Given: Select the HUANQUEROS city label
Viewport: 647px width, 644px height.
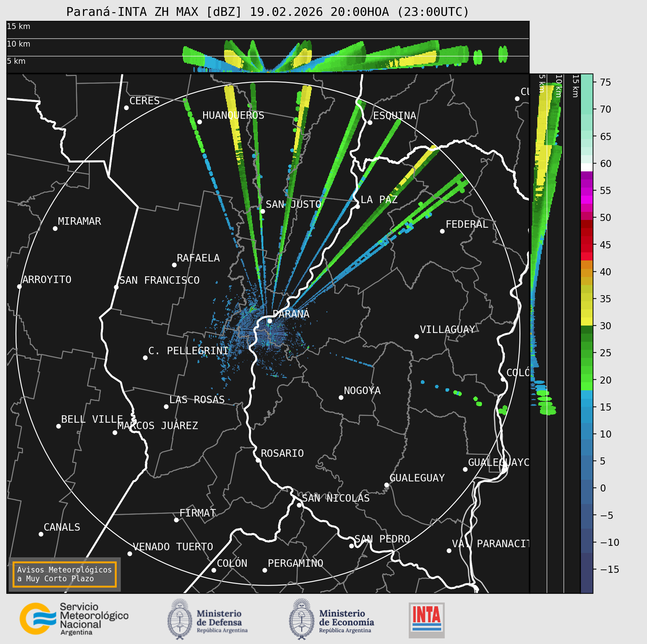Looking at the screenshot, I should tap(233, 115).
